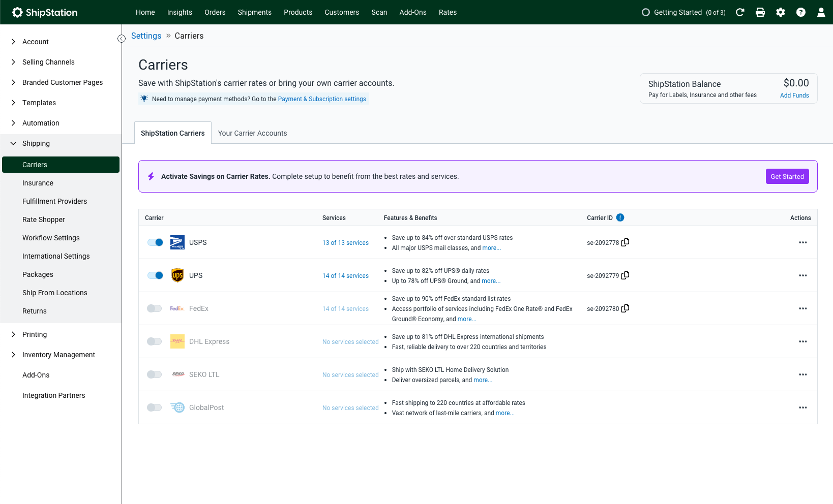This screenshot has width=833, height=504.
Task: Enable the SEKO LTL carrier toggle
Action: 155,374
